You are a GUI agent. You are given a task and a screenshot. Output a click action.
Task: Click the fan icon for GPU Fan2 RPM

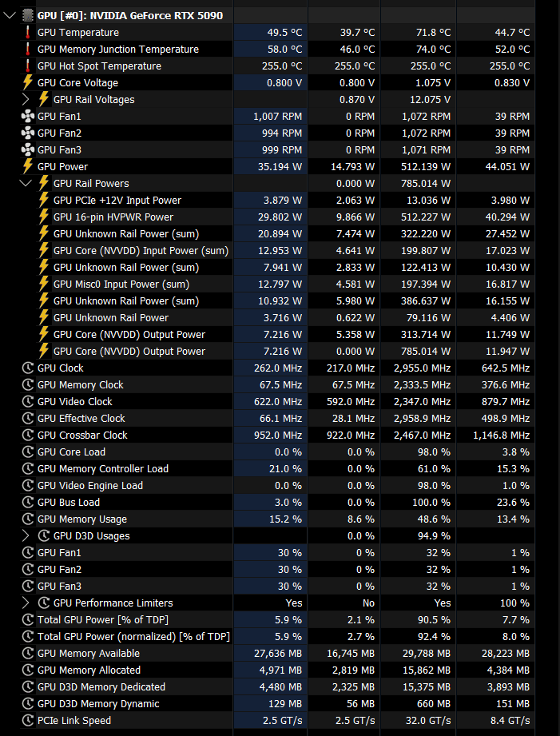[x=28, y=133]
